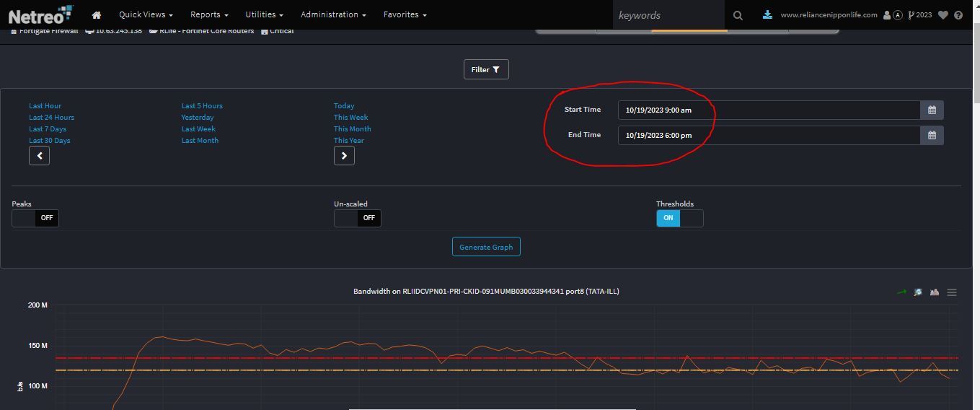The image size is (980, 410).
Task: Click the graph zoom magnifier icon
Action: click(x=918, y=292)
